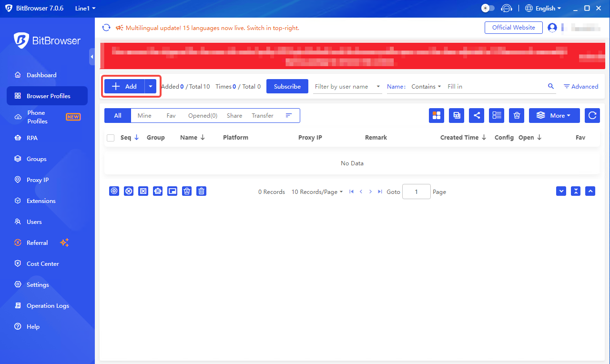The width and height of the screenshot is (610, 364).
Task: Toggle the light/dark theme switch
Action: click(488, 8)
